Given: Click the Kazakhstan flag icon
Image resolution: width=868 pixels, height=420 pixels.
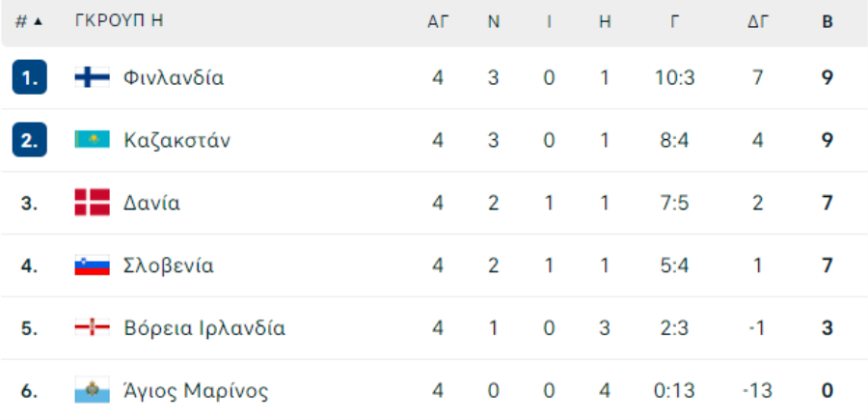Looking at the screenshot, I should [92, 140].
